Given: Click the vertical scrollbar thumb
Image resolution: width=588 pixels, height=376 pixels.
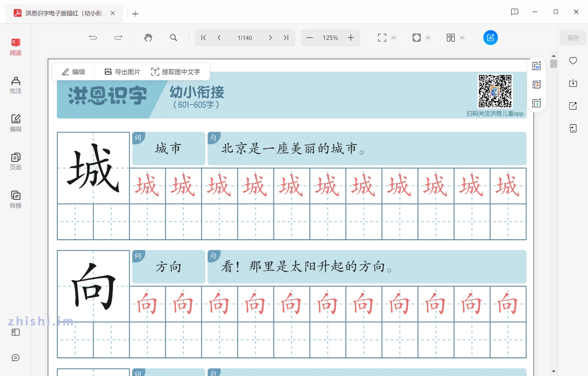Looking at the screenshot, I should click(554, 64).
